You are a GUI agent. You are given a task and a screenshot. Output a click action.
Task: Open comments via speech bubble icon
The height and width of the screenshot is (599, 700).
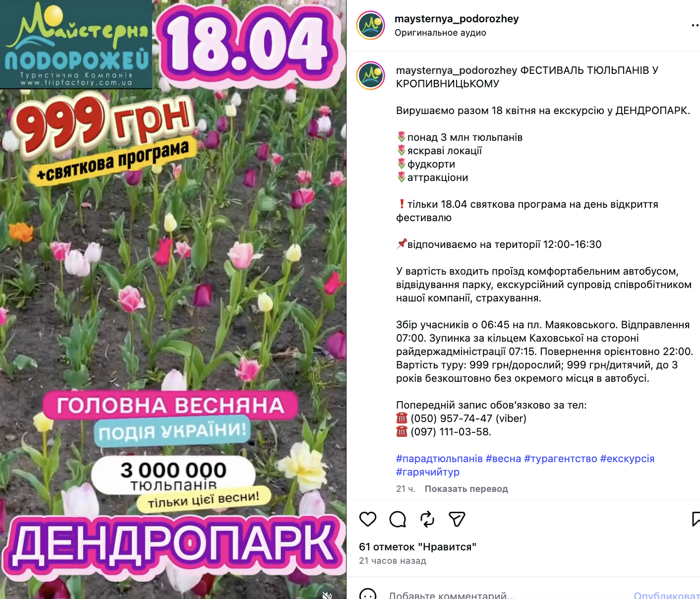[398, 519]
